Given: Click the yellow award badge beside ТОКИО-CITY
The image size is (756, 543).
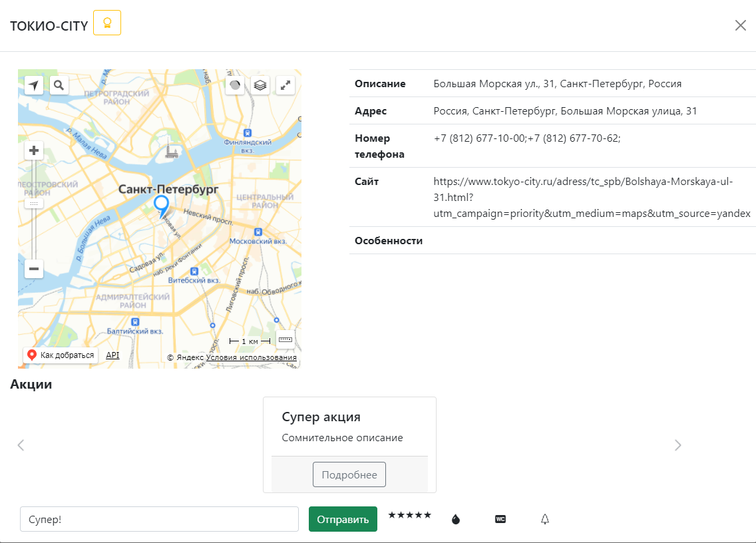Looking at the screenshot, I should 107,23.
